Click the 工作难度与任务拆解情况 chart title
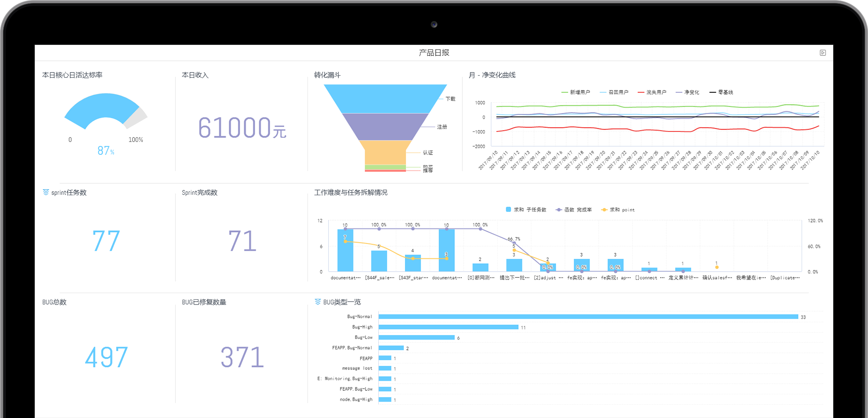This screenshot has height=418, width=868. 351,193
